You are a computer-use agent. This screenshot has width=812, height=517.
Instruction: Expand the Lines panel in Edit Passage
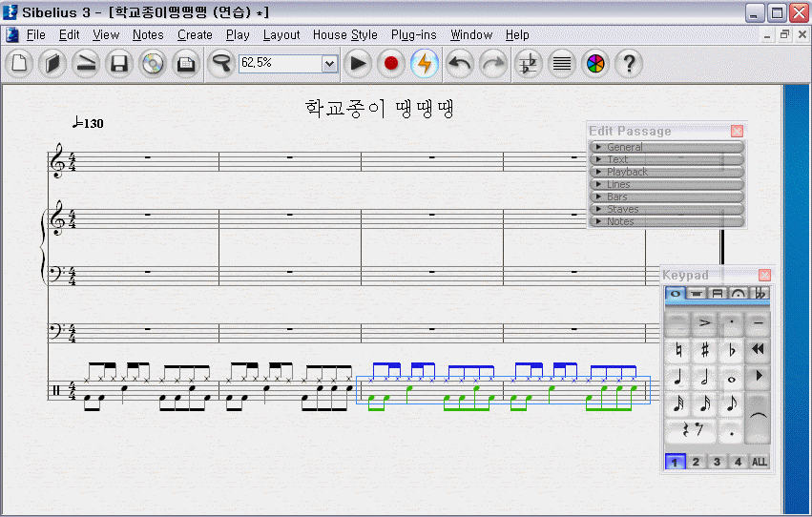tap(666, 184)
